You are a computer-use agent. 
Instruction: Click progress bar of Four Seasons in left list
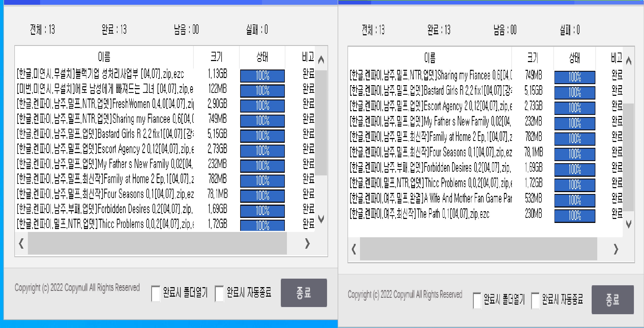click(262, 196)
